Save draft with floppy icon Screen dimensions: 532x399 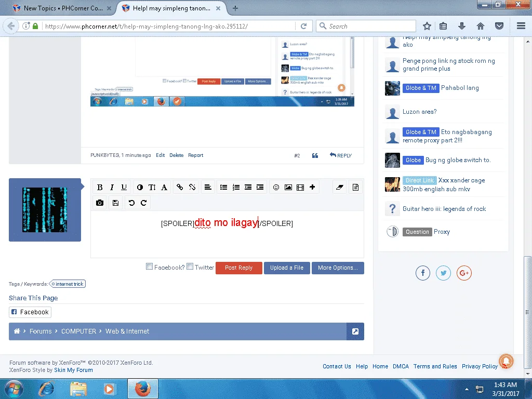click(116, 203)
